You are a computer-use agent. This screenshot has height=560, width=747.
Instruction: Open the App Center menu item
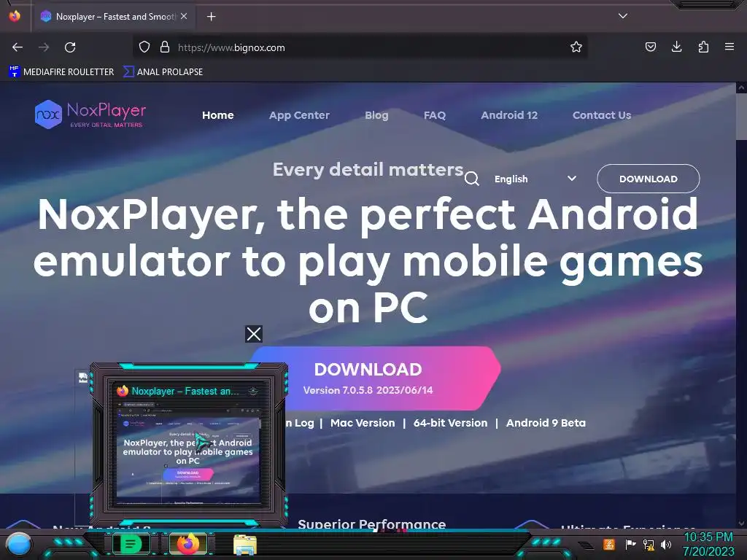299,115
